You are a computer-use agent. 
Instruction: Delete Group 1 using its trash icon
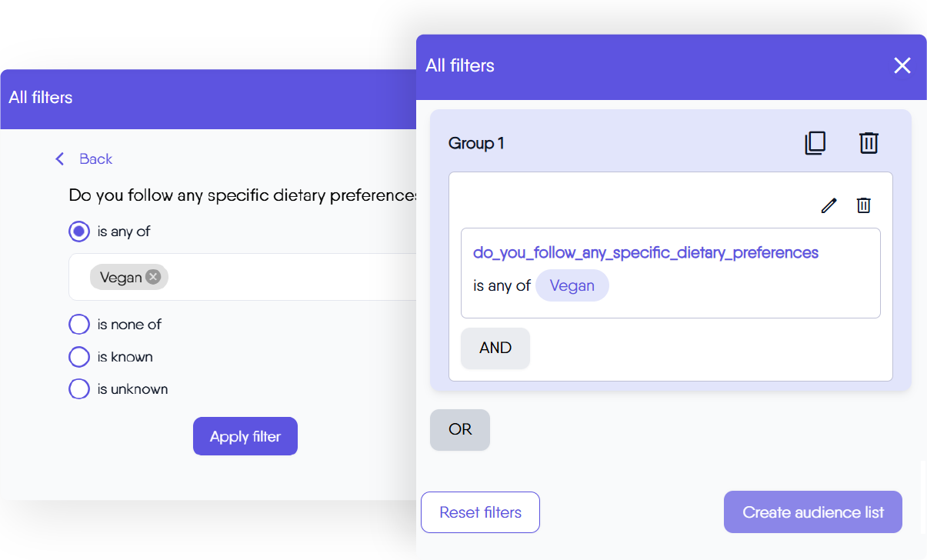869,143
